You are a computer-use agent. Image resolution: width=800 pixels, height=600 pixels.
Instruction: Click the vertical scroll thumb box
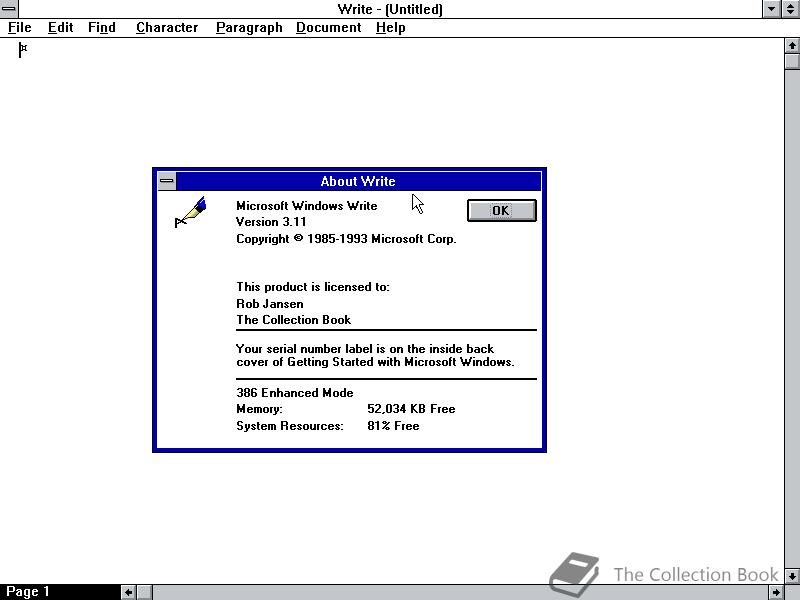pyautogui.click(x=792, y=62)
